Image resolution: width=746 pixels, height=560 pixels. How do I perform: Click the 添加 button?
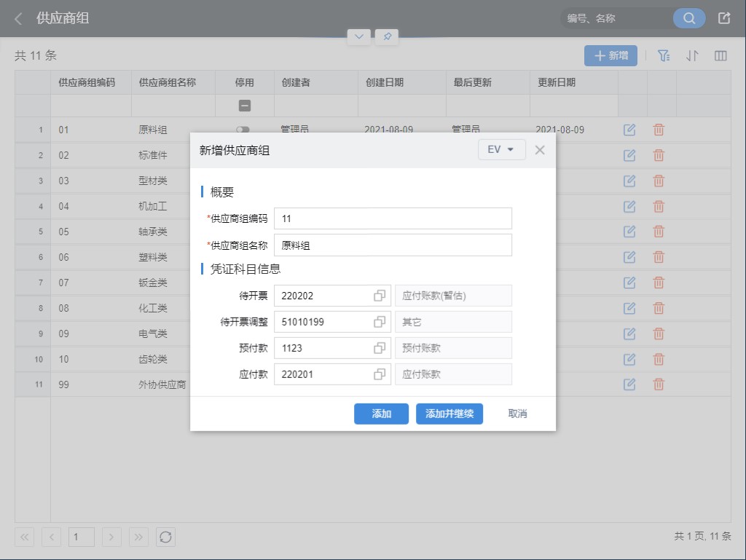[381, 414]
